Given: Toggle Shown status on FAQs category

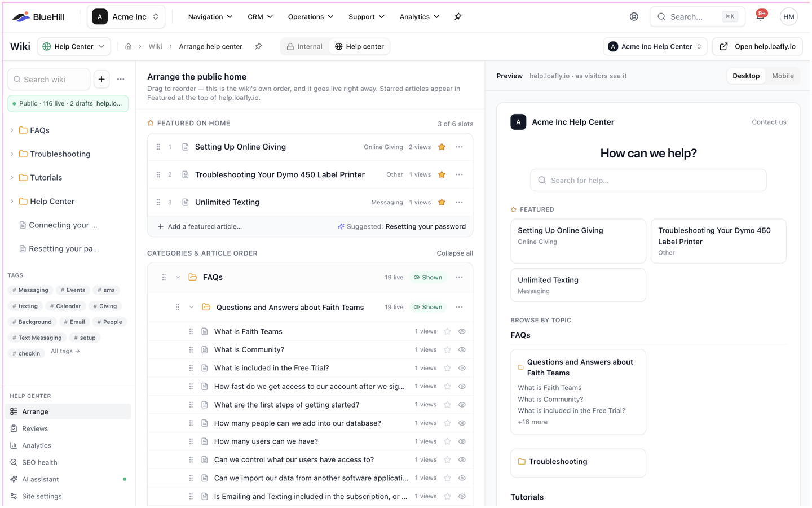Looking at the screenshot, I should click(x=428, y=277).
